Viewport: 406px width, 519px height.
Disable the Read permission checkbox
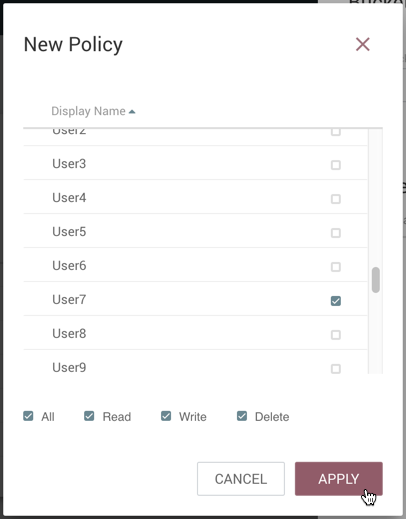tap(89, 416)
